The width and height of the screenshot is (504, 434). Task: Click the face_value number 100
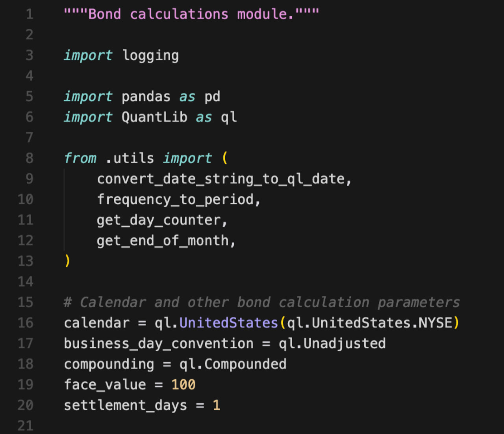pyautogui.click(x=183, y=384)
